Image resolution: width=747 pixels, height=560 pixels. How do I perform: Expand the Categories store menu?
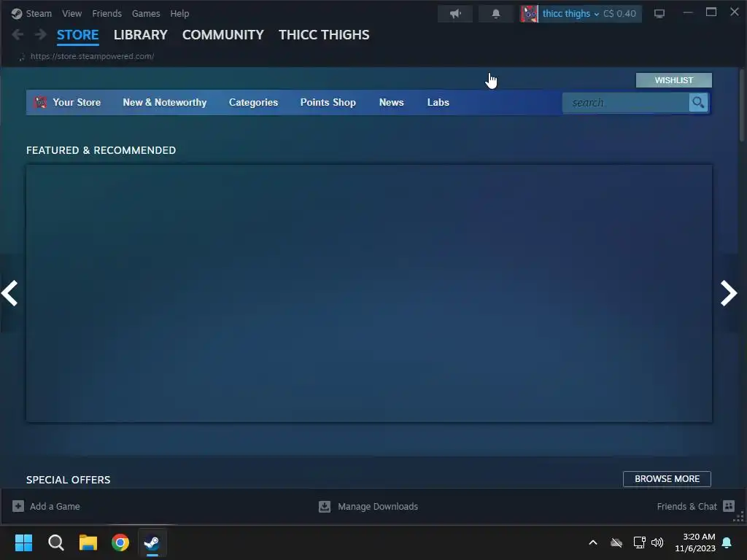tap(253, 102)
